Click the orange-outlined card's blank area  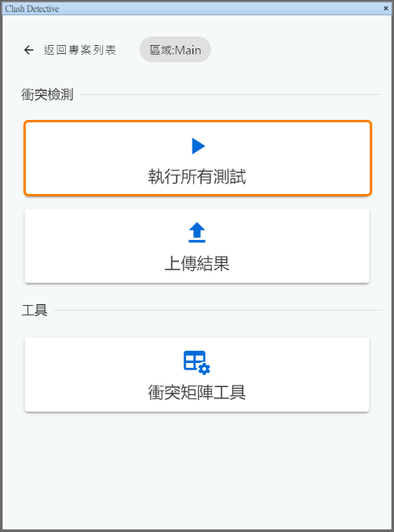point(85,158)
